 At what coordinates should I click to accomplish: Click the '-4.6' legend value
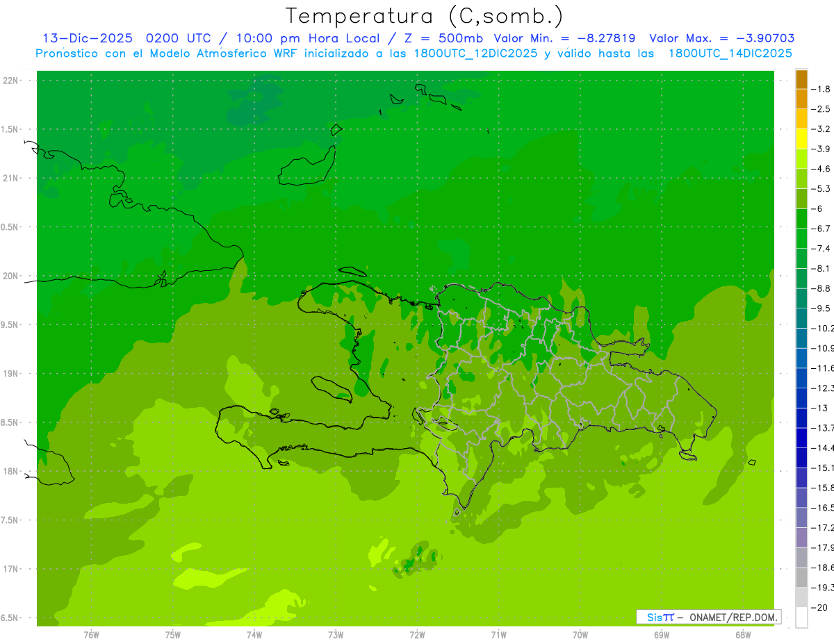click(x=822, y=169)
